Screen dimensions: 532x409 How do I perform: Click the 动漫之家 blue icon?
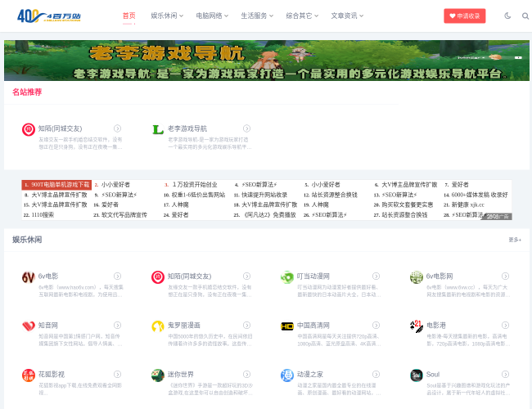(287, 375)
